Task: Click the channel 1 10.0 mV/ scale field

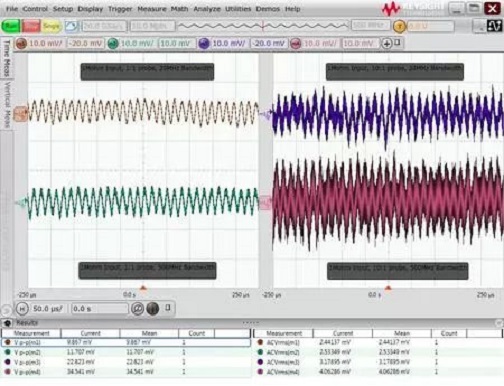Action: [46, 44]
